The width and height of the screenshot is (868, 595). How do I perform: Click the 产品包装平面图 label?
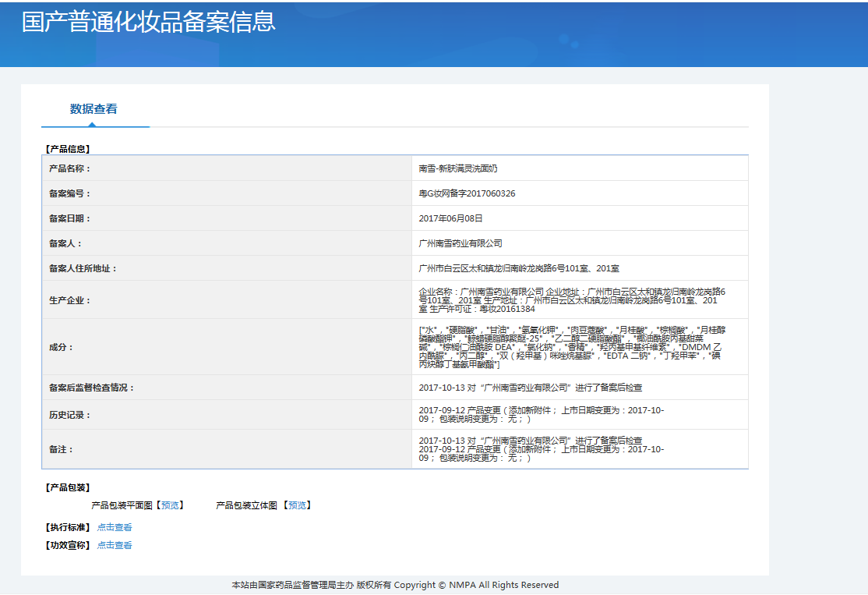point(122,505)
